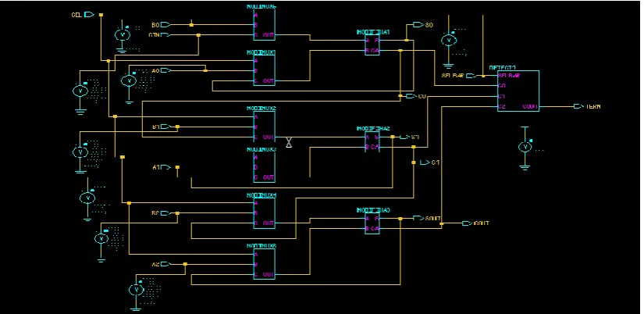Select the A1 input pin symbol
The height and width of the screenshot is (314, 644).
[165, 167]
